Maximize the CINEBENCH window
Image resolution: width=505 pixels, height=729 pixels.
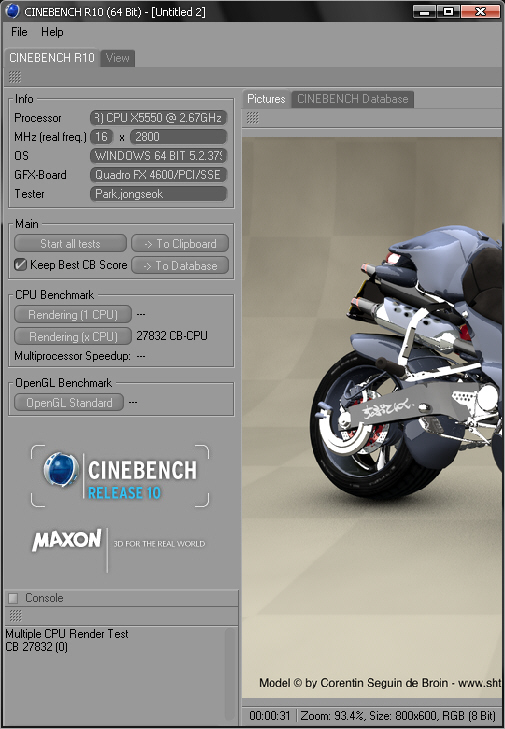click(x=448, y=11)
